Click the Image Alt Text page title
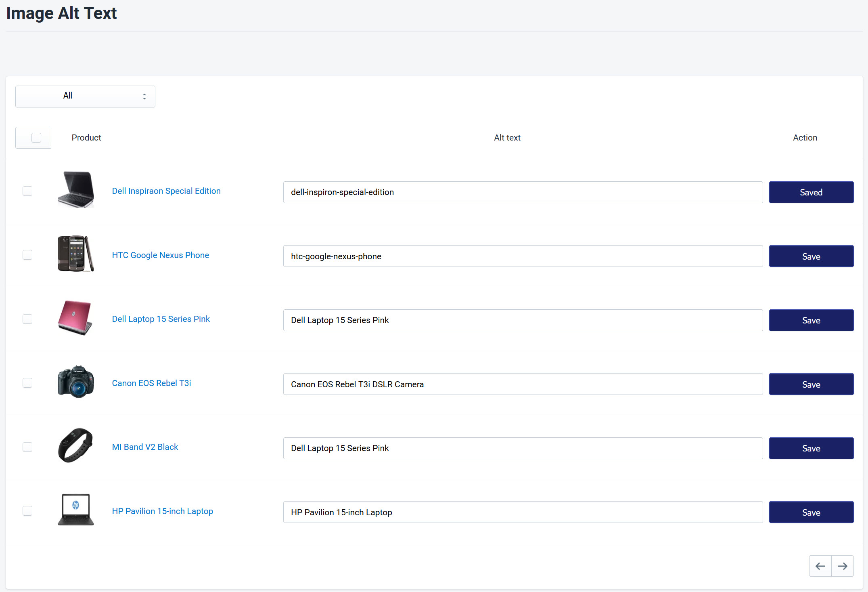This screenshot has height=592, width=868. [61, 13]
